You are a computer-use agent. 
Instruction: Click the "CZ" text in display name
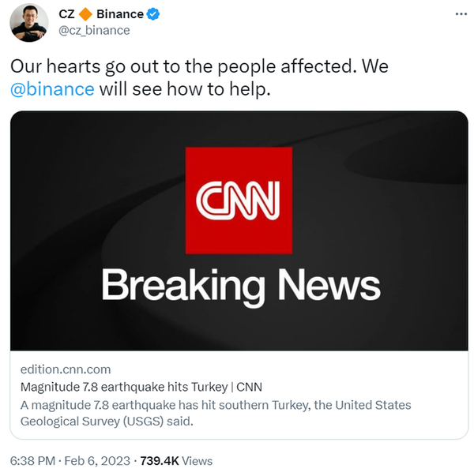67,14
